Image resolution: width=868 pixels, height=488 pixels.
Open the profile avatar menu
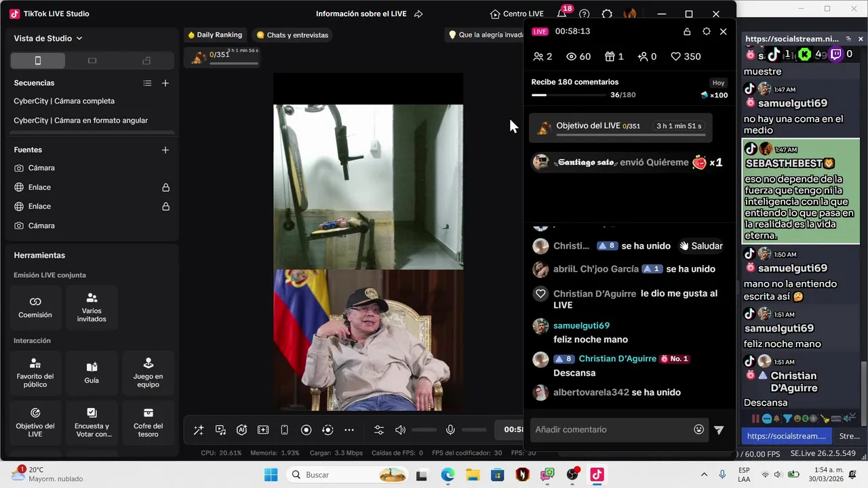pyautogui.click(x=630, y=14)
